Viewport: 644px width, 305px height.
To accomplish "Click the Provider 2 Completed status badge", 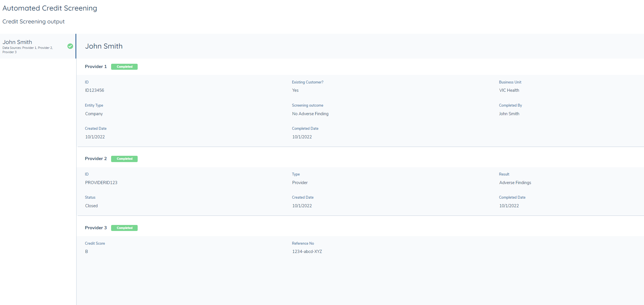I will [124, 159].
